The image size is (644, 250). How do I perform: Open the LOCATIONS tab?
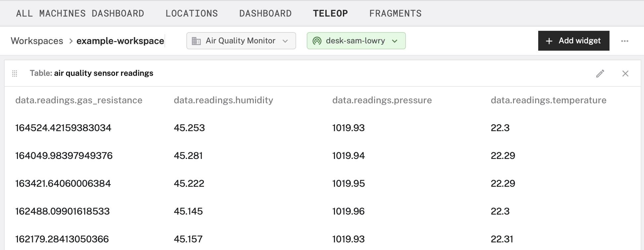191,13
